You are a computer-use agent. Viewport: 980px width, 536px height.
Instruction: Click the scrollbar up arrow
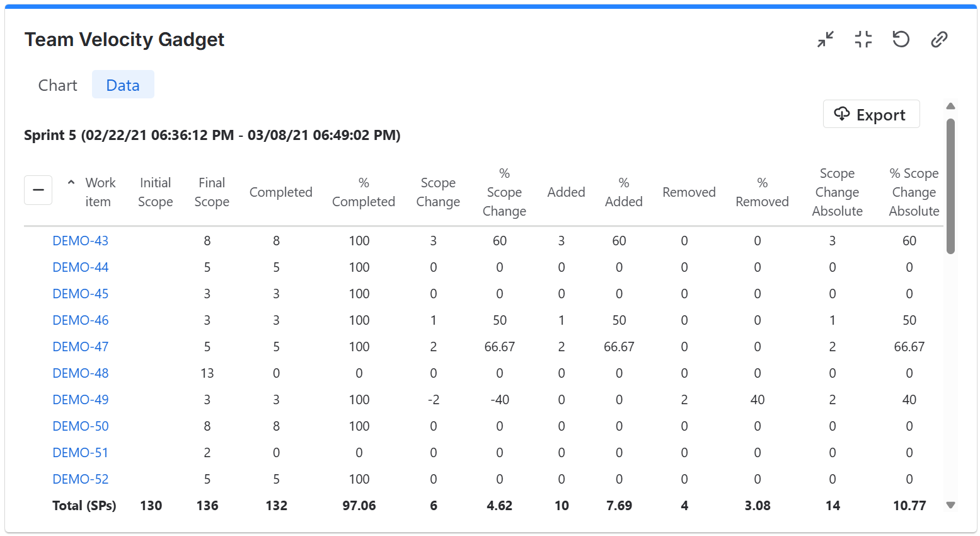coord(950,106)
